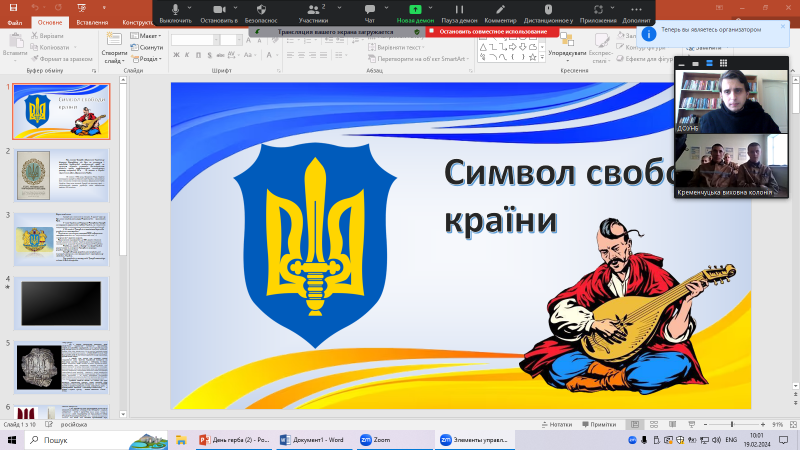The width and height of the screenshot is (800, 450).
Task: Switch Zoom video panel to single-tile view
Action: click(695, 64)
